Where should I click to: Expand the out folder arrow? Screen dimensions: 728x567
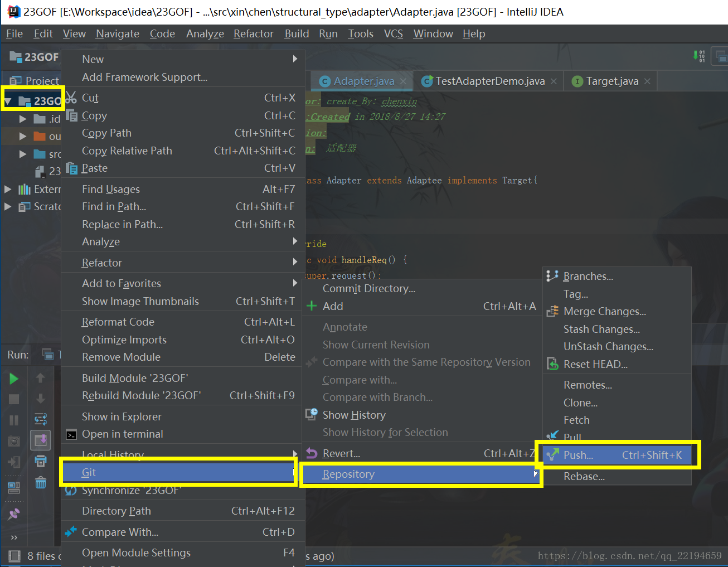pyautogui.click(x=23, y=136)
